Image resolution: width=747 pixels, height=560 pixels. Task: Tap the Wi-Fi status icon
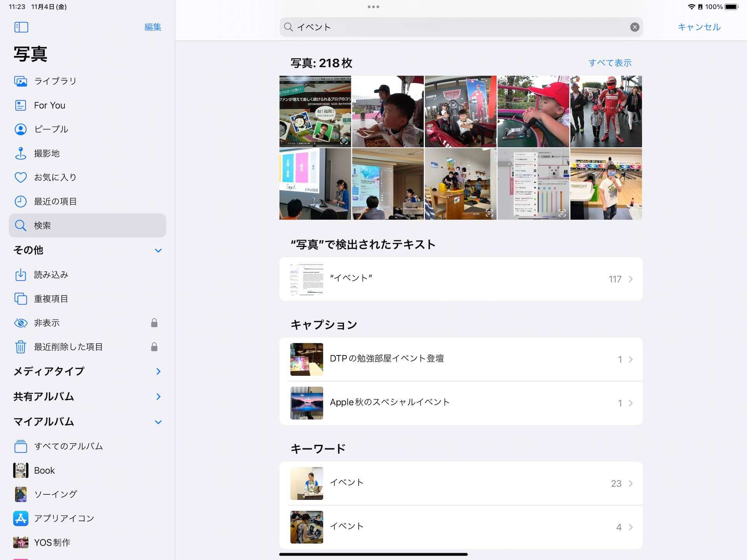pyautogui.click(x=691, y=7)
